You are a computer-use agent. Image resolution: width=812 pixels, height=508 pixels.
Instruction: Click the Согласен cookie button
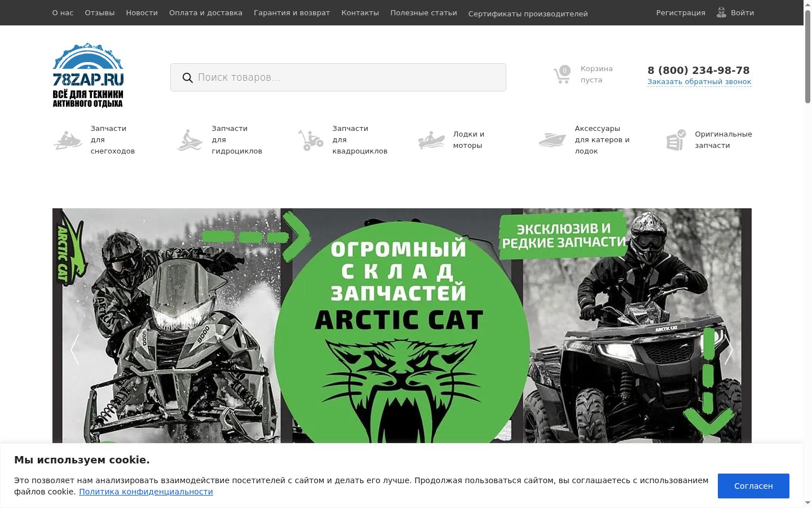coord(753,486)
